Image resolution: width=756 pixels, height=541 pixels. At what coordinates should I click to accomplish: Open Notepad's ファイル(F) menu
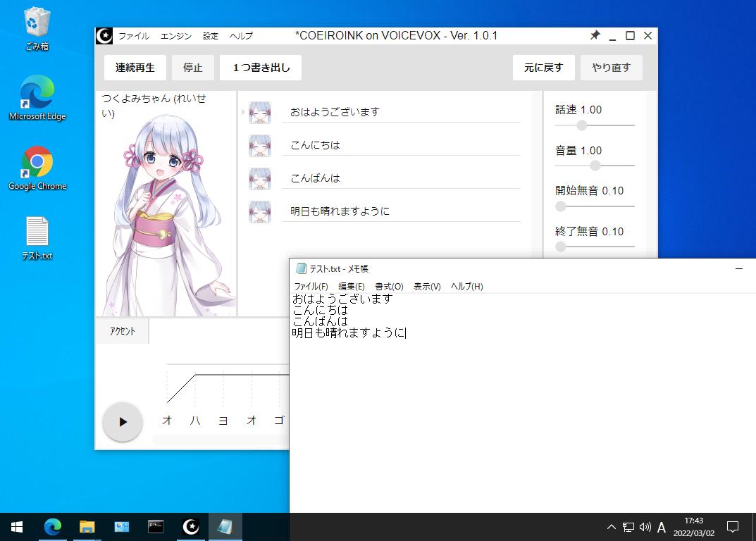click(311, 287)
